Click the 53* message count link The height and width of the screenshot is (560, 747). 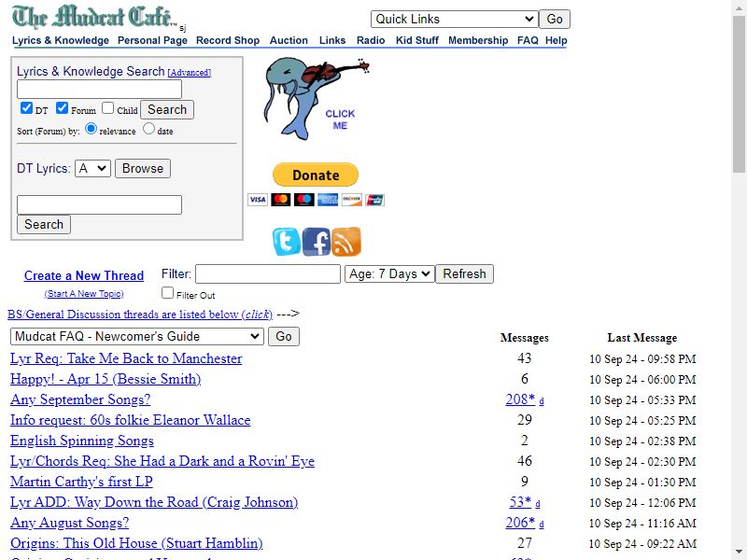click(520, 502)
